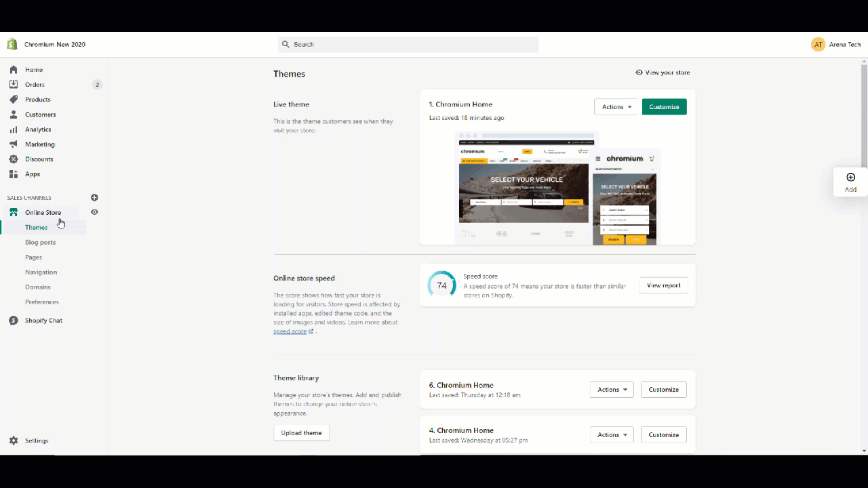Screen dimensions: 868x488
Task: Open Blog posts in sidebar
Action: click(41, 243)
